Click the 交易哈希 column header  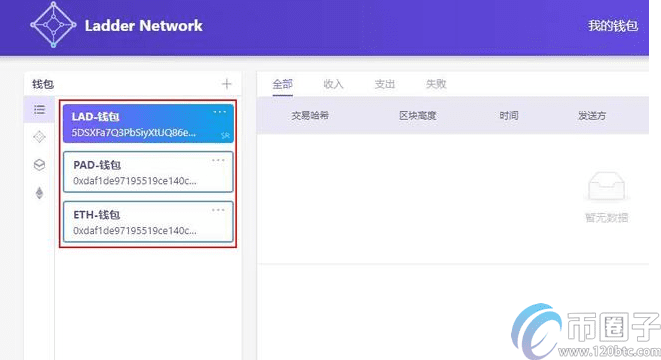click(310, 116)
